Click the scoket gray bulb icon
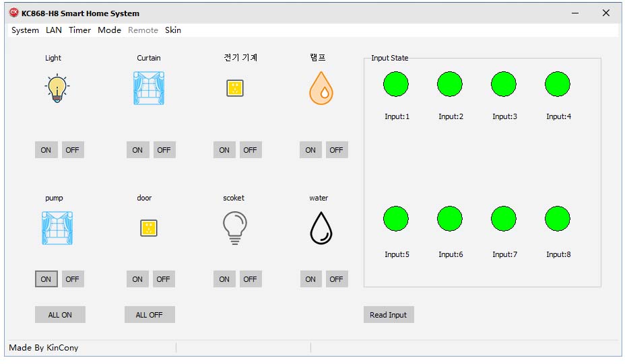Screen dimensions: 629x364 235,228
